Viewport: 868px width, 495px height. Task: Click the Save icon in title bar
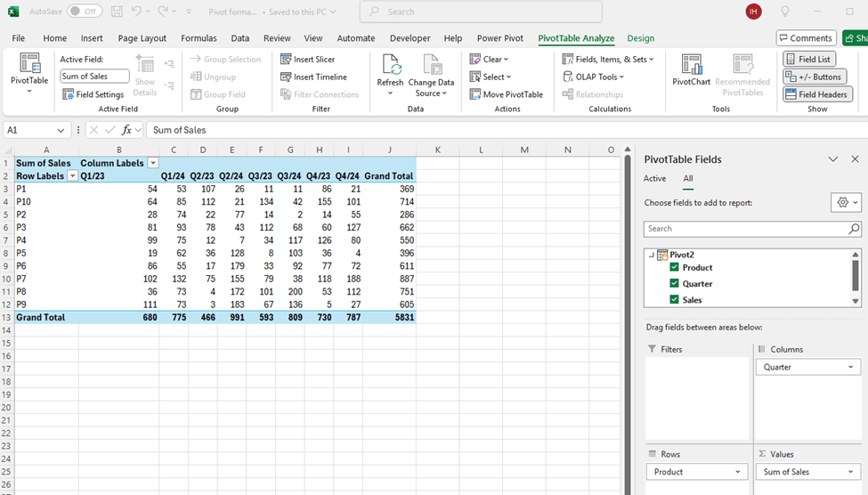pyautogui.click(x=118, y=12)
